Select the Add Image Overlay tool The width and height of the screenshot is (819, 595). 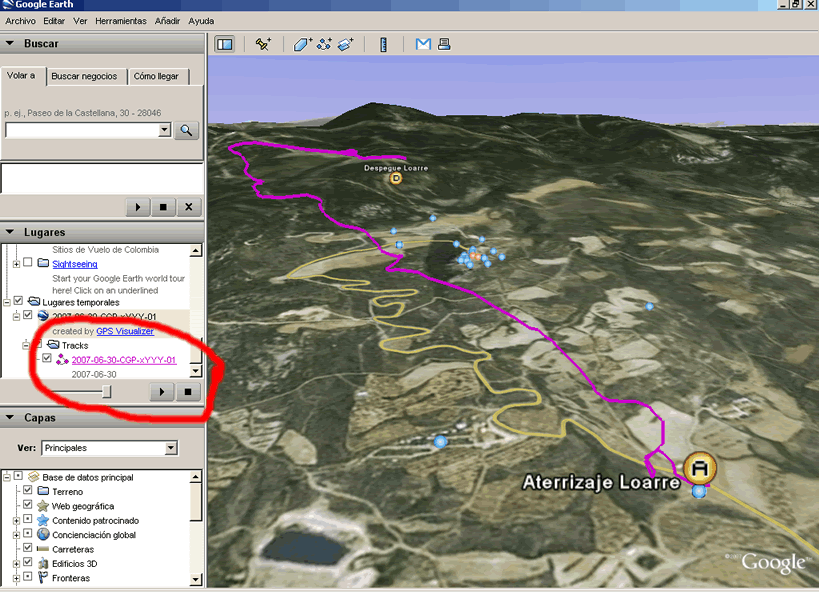pos(345,44)
